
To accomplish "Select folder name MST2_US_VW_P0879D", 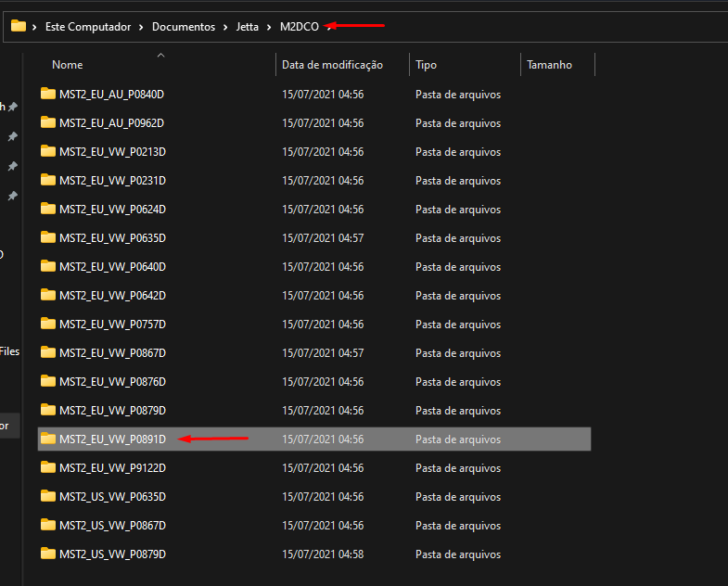I will point(112,554).
